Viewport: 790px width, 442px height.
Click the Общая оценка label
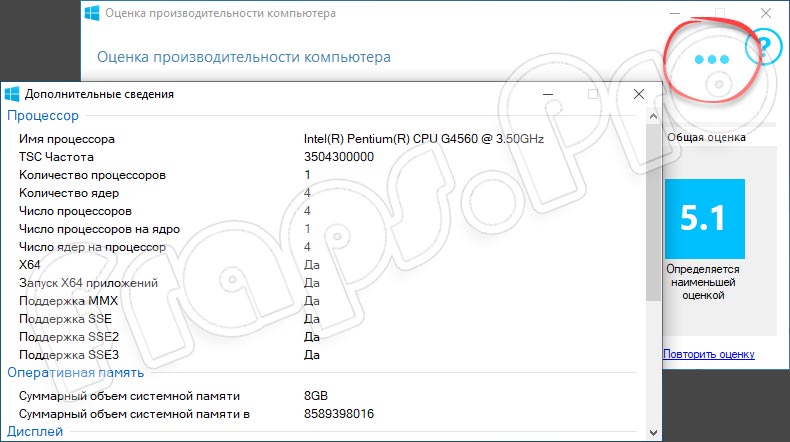(x=706, y=138)
